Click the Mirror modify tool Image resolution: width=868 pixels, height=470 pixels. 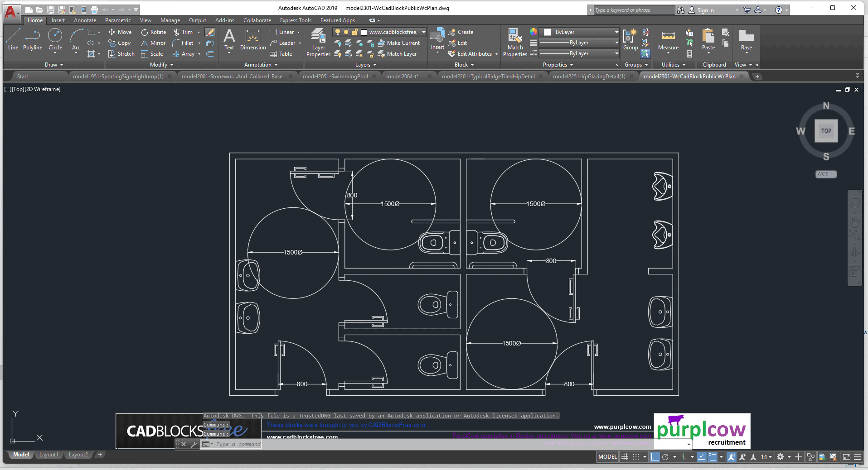153,43
